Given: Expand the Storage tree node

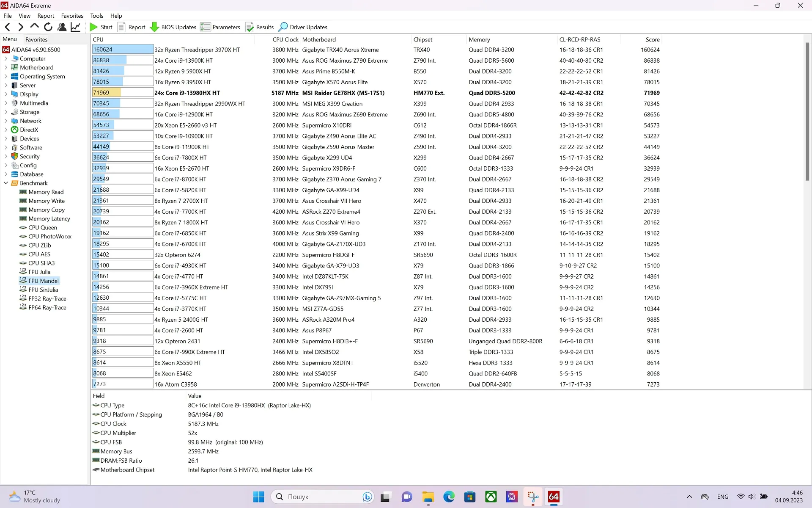Looking at the screenshot, I should pos(6,112).
